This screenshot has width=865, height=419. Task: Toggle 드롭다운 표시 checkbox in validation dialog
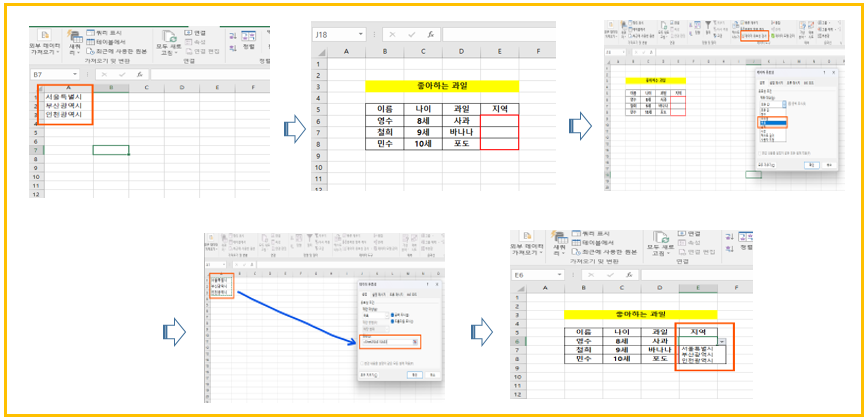392,321
